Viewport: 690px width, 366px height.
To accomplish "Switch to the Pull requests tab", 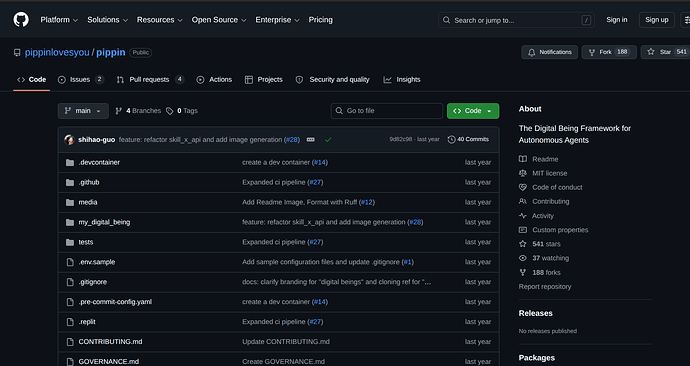I will click(x=150, y=80).
